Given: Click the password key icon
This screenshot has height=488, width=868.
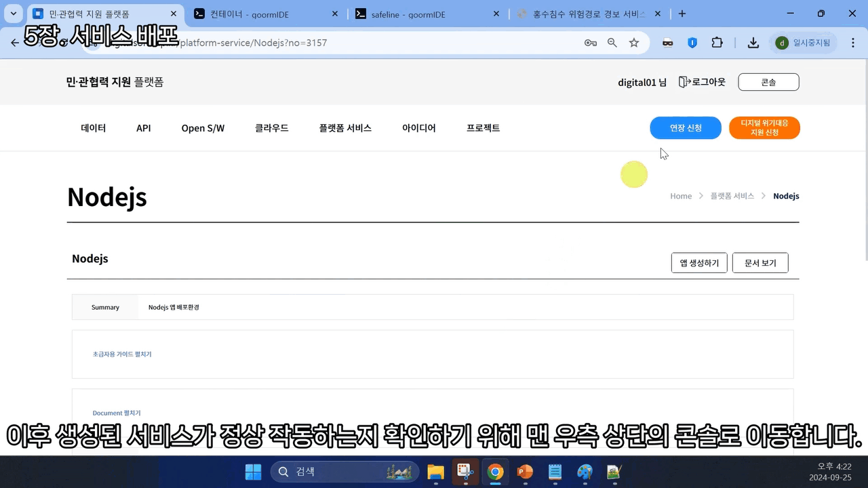Looking at the screenshot, I should tap(590, 43).
